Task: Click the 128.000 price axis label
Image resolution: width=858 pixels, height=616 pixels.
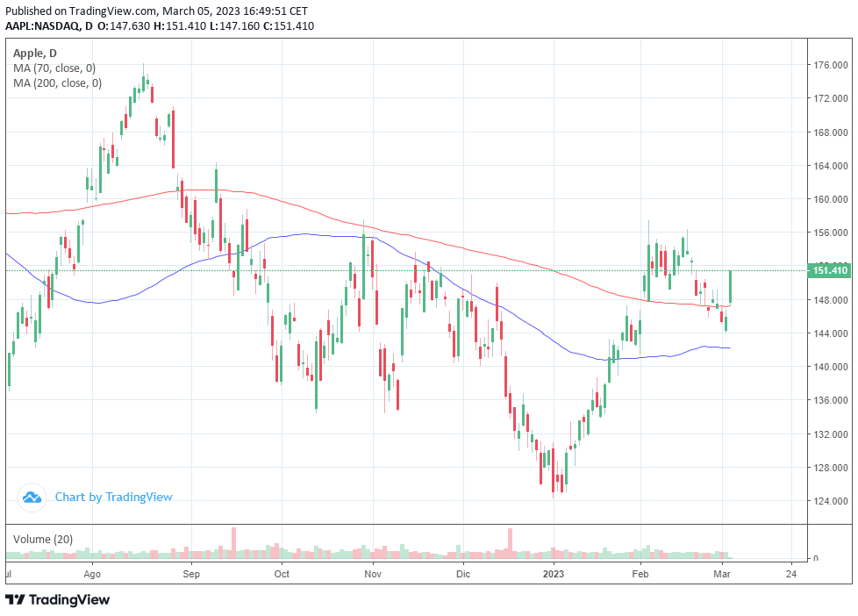Action: coord(831,468)
